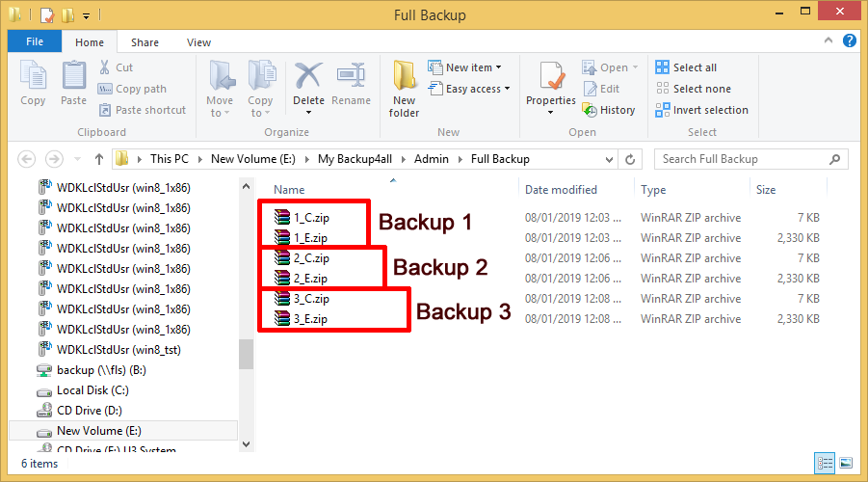Expand the Delete dropdown arrow
The height and width of the screenshot is (482, 868).
pos(308,113)
